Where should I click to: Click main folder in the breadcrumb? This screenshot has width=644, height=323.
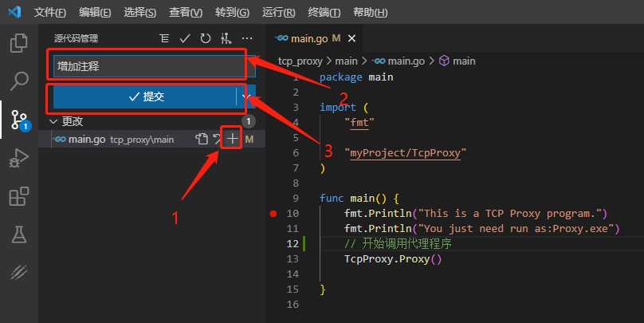[x=346, y=61]
